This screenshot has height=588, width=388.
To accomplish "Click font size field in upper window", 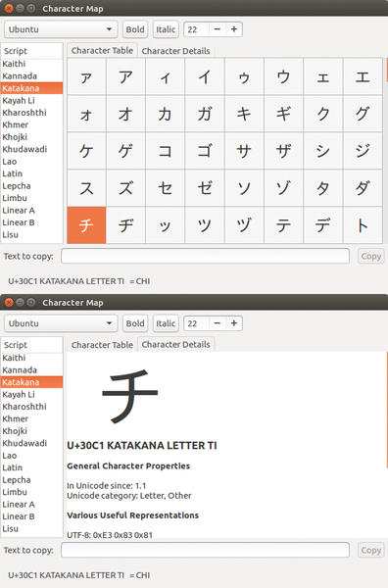I will 196,29.
